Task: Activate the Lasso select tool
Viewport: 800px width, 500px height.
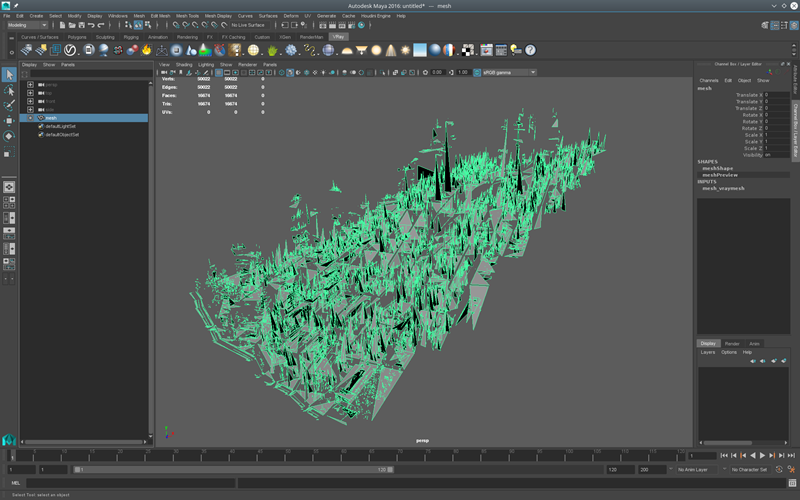Action: tap(9, 90)
